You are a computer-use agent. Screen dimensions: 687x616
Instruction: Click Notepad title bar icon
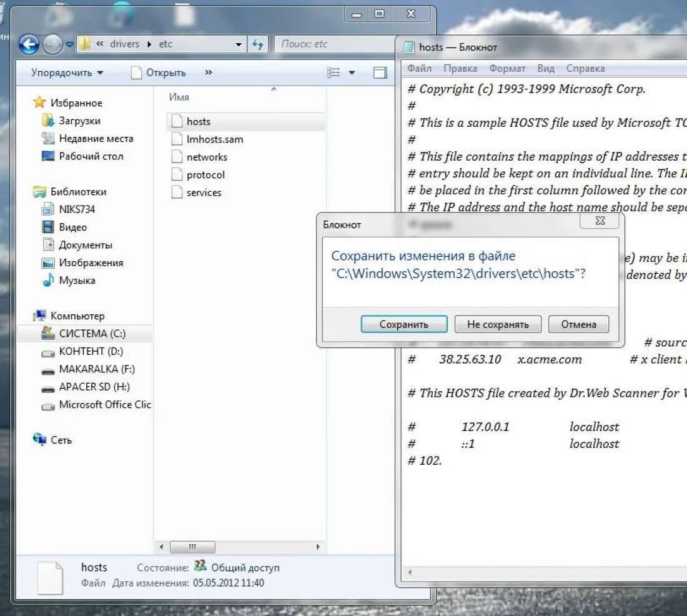pyautogui.click(x=409, y=47)
